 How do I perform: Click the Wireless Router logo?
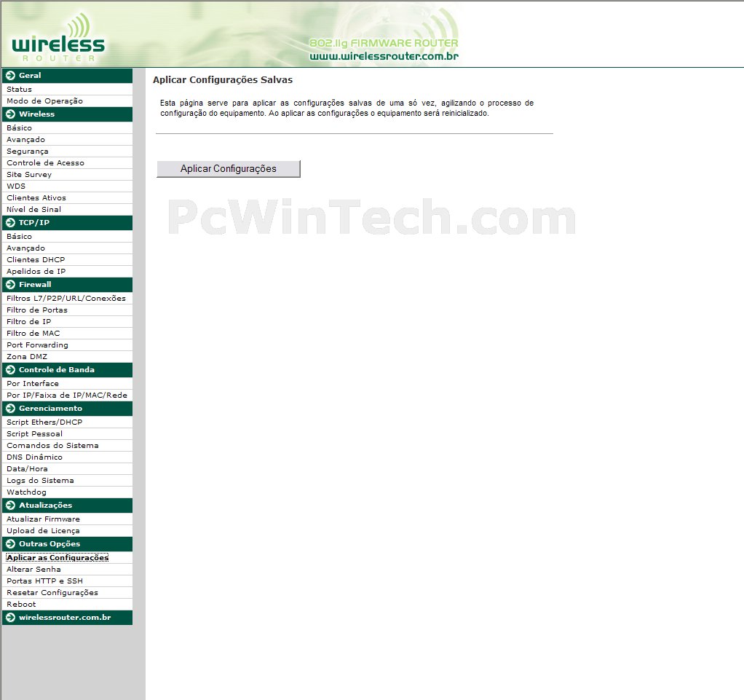58,38
